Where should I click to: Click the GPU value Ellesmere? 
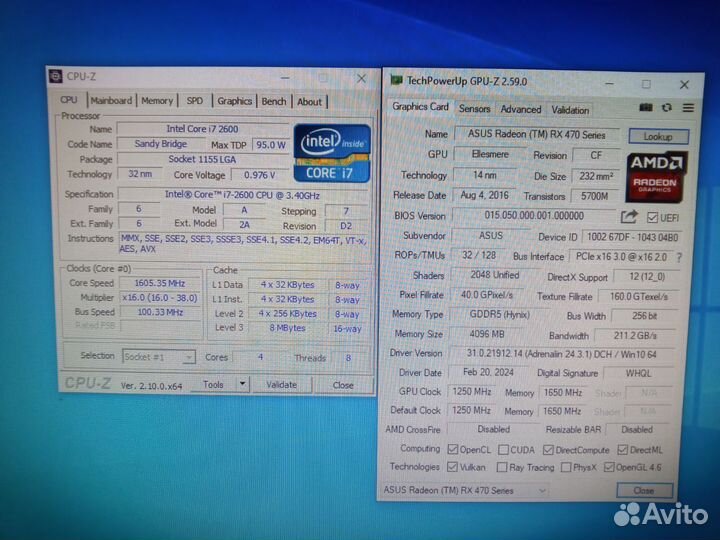click(x=490, y=154)
